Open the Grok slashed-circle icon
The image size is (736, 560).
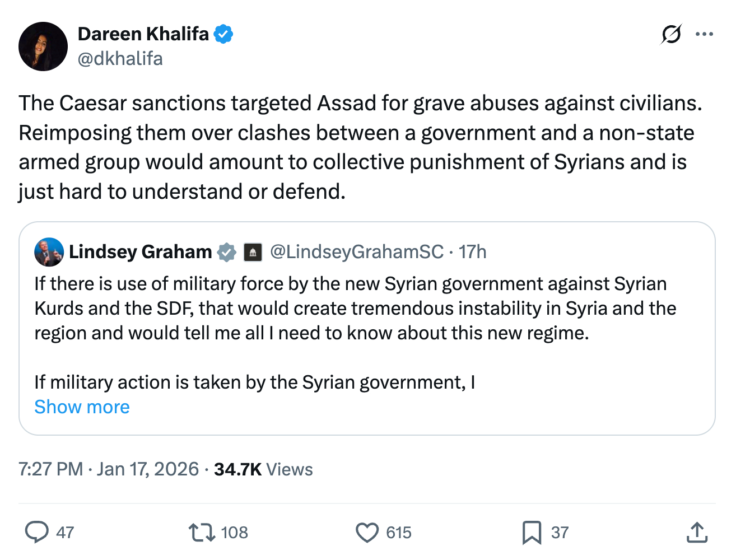click(671, 34)
